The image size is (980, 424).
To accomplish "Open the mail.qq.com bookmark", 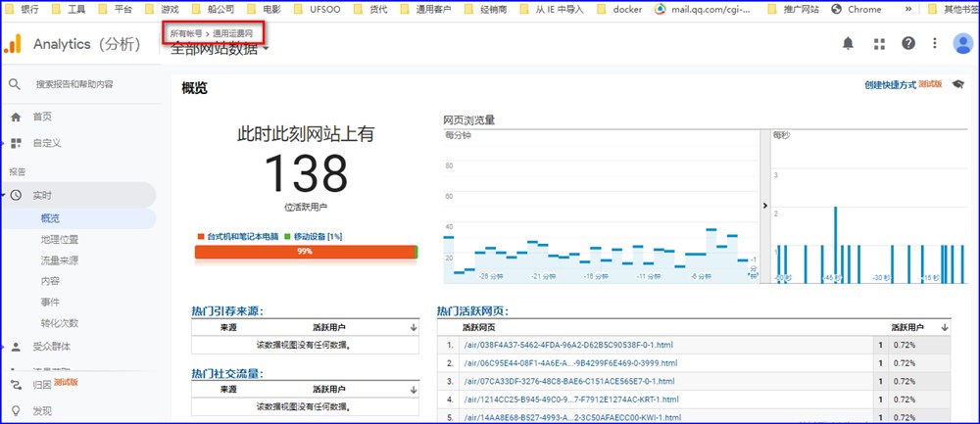I will 703,10.
